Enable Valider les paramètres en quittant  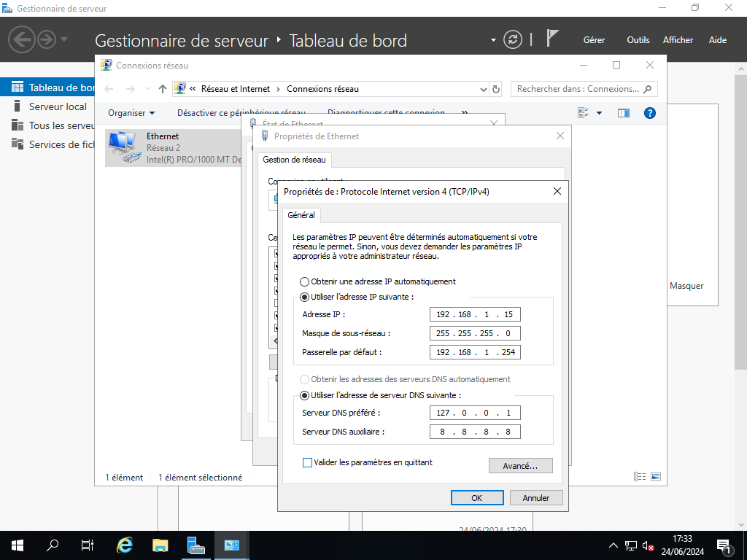coord(307,462)
